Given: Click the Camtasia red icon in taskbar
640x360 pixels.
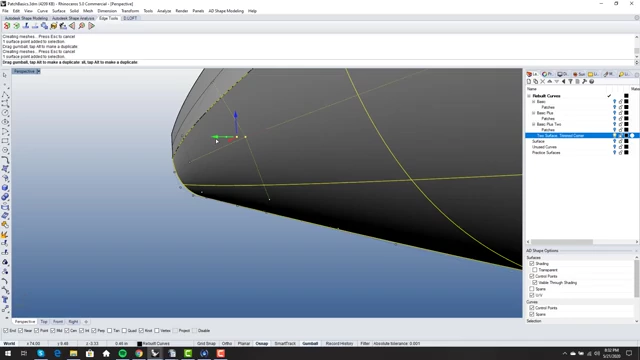Looking at the screenshot, I should coord(220,353).
